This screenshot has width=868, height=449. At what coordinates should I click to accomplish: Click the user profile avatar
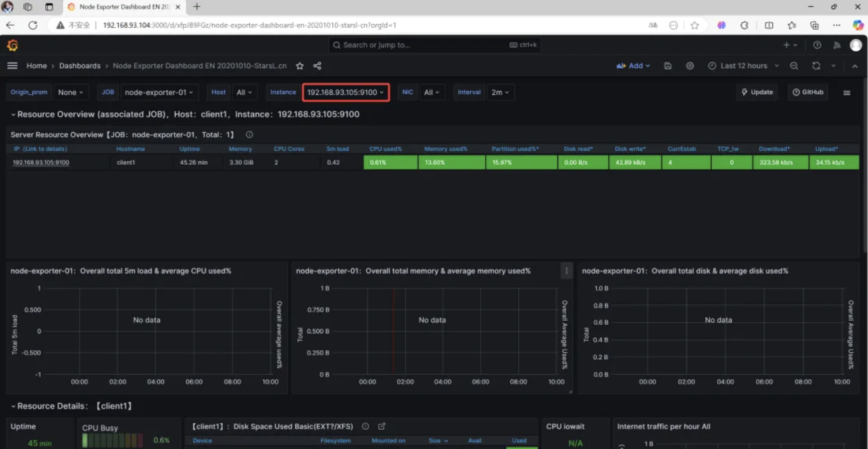coord(856,45)
